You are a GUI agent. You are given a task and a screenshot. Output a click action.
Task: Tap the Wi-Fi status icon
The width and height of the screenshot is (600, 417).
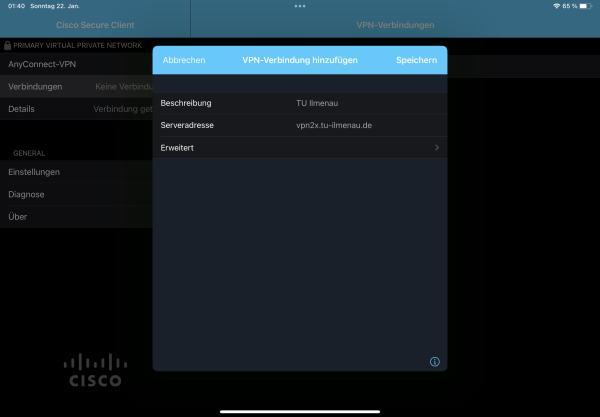pyautogui.click(x=556, y=6)
